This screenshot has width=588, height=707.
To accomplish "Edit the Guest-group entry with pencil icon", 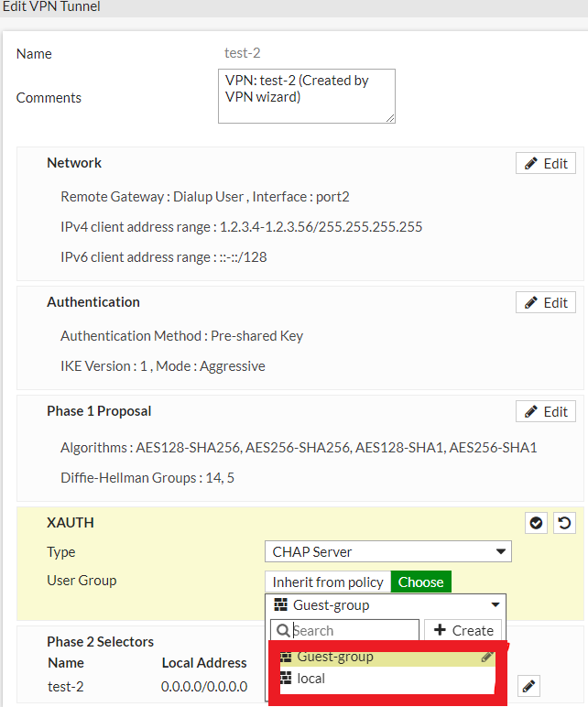I will 487,657.
